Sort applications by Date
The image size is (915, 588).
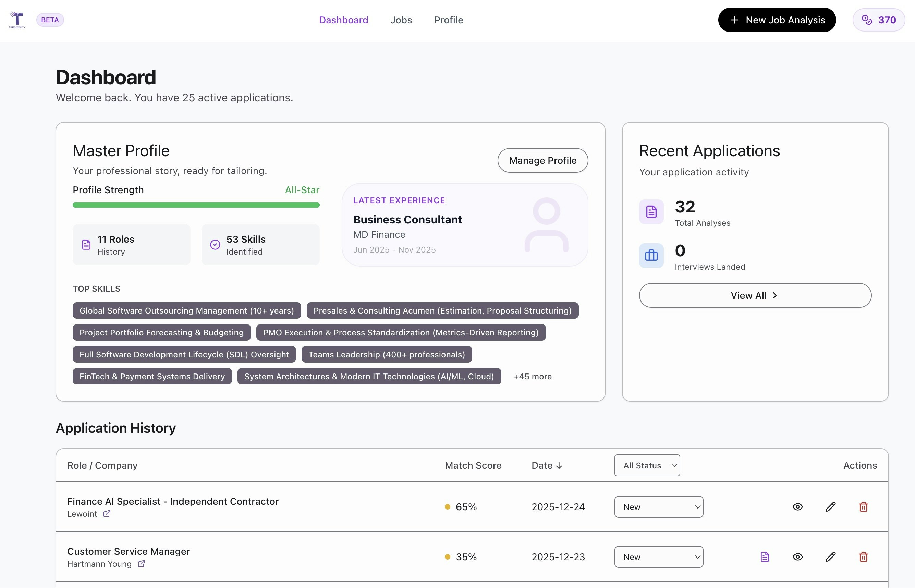click(547, 465)
